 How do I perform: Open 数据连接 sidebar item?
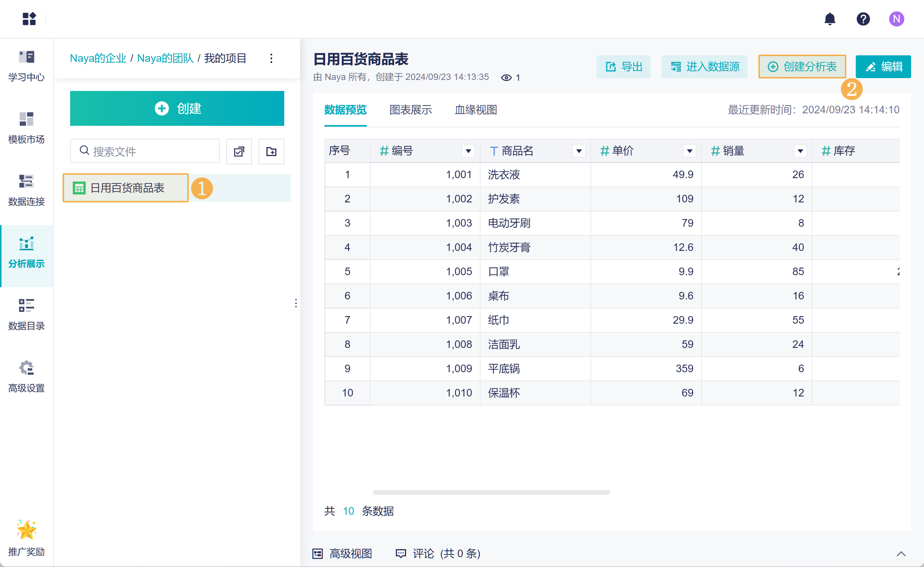coord(27,190)
